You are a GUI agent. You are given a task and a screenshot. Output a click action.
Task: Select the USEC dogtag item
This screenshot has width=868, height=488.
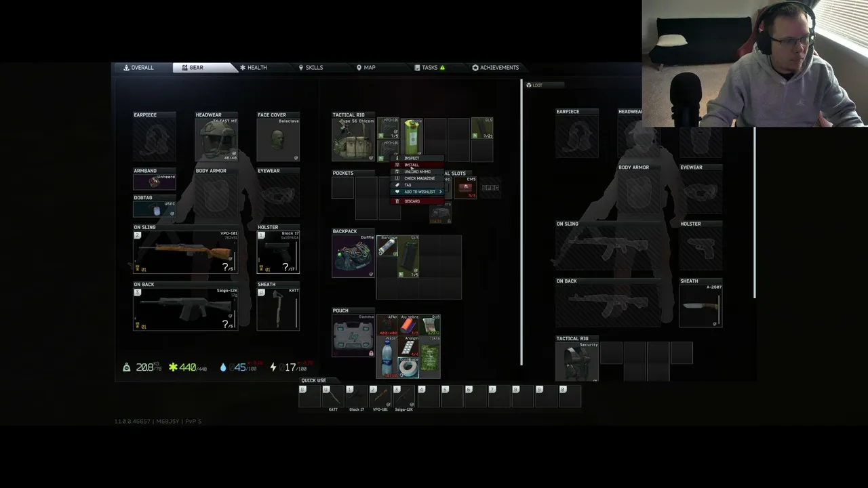pyautogui.click(x=155, y=209)
